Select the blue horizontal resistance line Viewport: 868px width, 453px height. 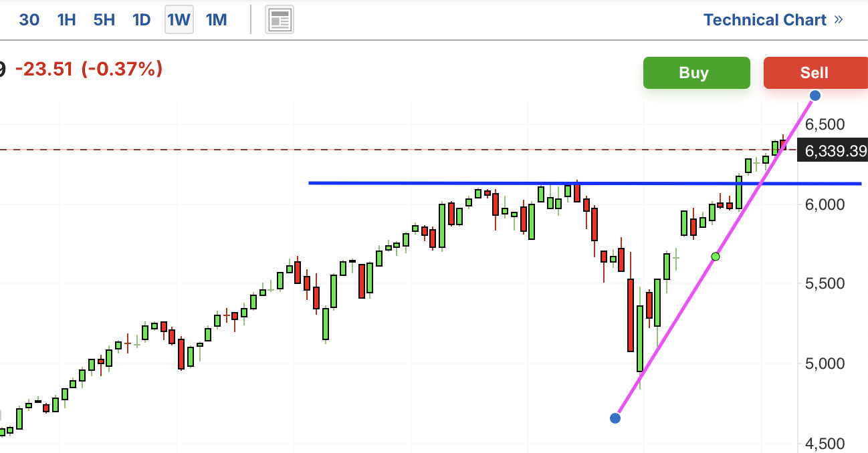tap(468, 182)
